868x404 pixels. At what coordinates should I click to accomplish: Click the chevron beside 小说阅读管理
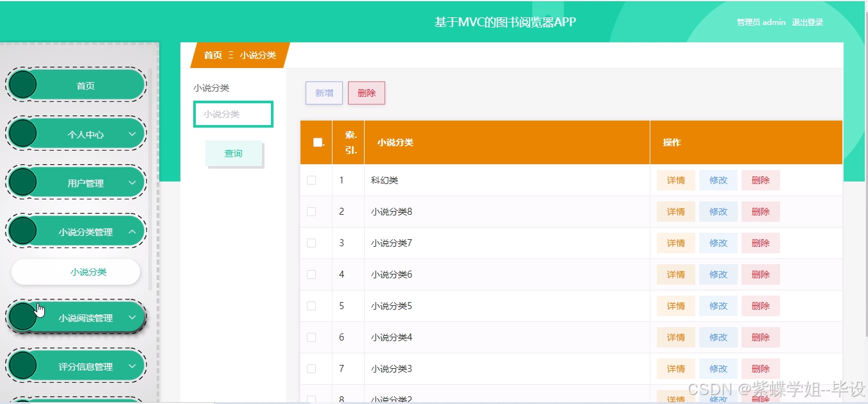132,317
